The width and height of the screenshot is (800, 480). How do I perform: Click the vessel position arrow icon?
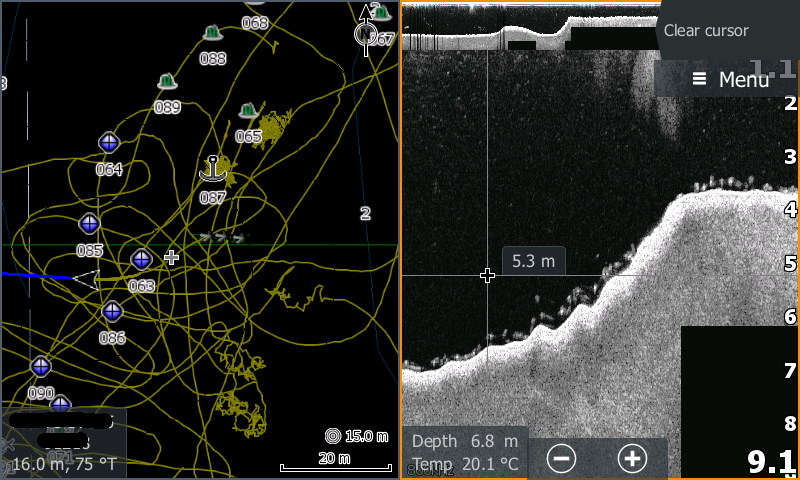(86, 279)
